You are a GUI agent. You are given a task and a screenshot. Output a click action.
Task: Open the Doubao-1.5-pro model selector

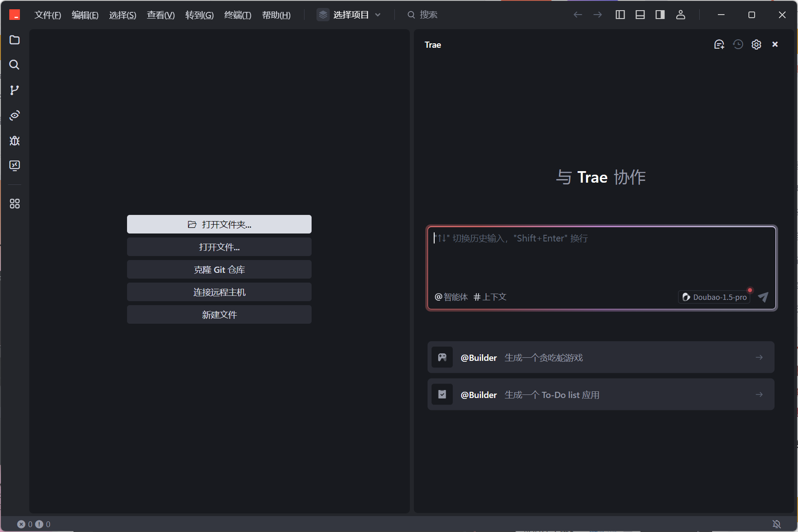(x=714, y=297)
